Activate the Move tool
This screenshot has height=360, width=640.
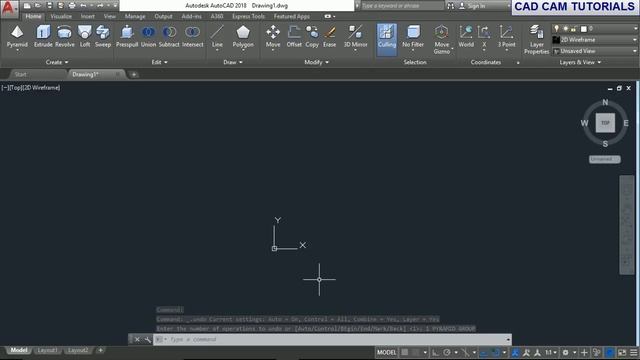pos(273,37)
